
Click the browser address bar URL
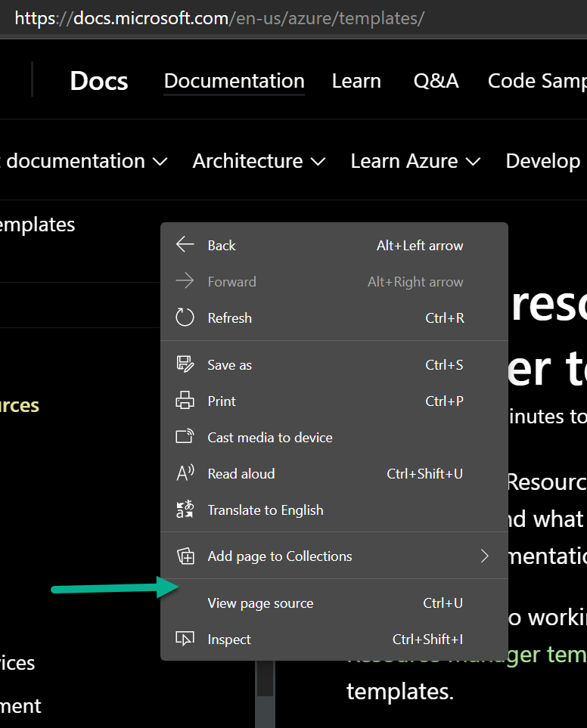tap(219, 18)
